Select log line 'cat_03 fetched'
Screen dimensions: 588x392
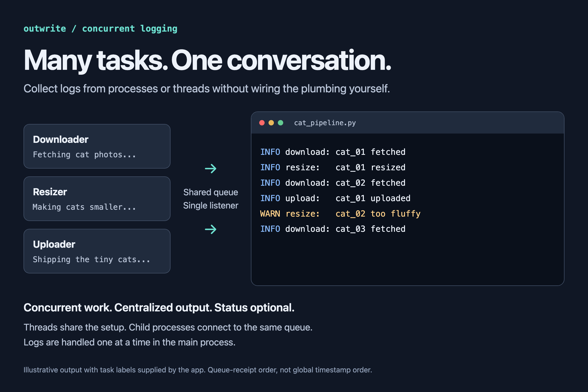pos(333,229)
